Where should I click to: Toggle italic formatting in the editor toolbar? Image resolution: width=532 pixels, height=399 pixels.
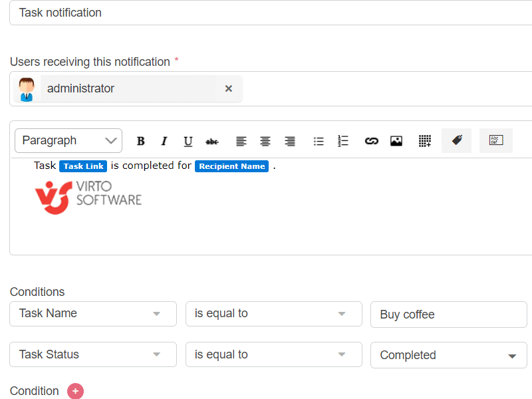click(164, 141)
